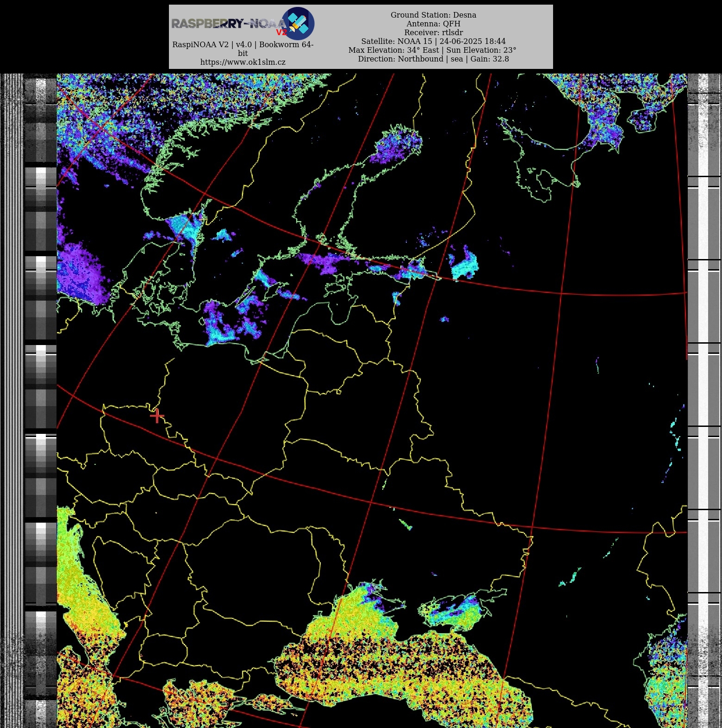Click the 'Ground Station: Desna' line
722x728 pixels.
point(433,15)
